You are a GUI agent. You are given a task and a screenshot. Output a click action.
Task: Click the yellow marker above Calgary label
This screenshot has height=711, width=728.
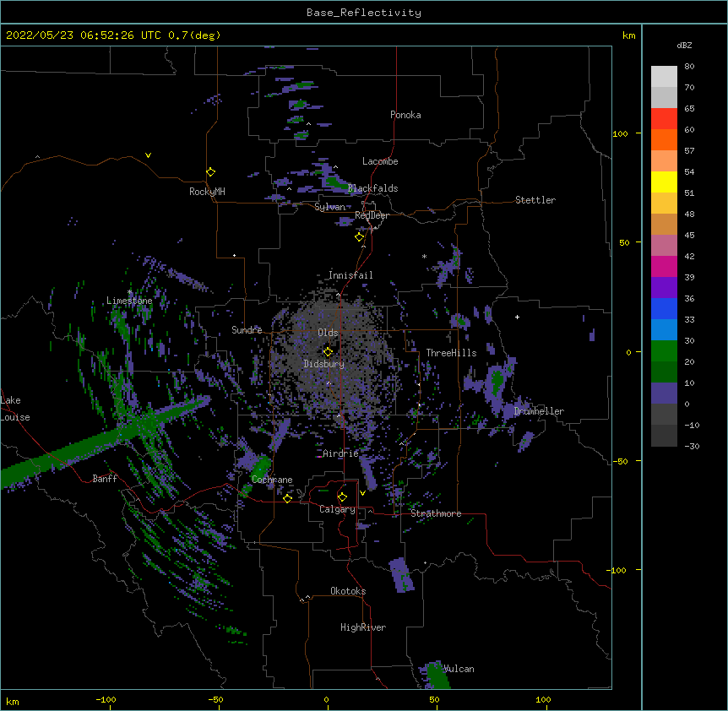pos(342,497)
